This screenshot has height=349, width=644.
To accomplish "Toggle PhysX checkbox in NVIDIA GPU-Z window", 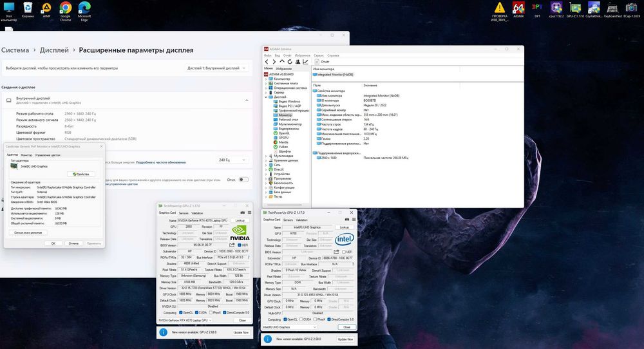I will click(x=211, y=312).
